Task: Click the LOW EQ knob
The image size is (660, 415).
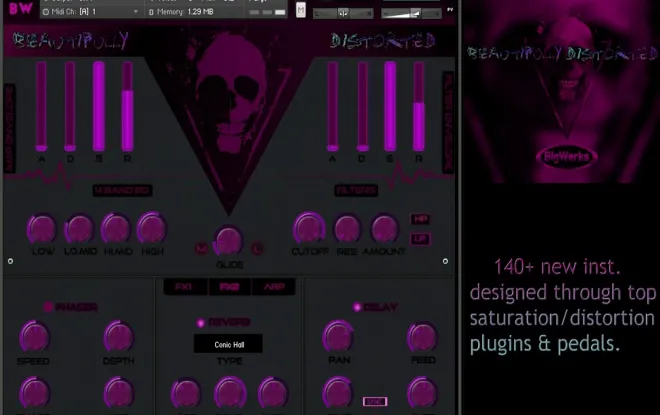Action: (x=42, y=229)
